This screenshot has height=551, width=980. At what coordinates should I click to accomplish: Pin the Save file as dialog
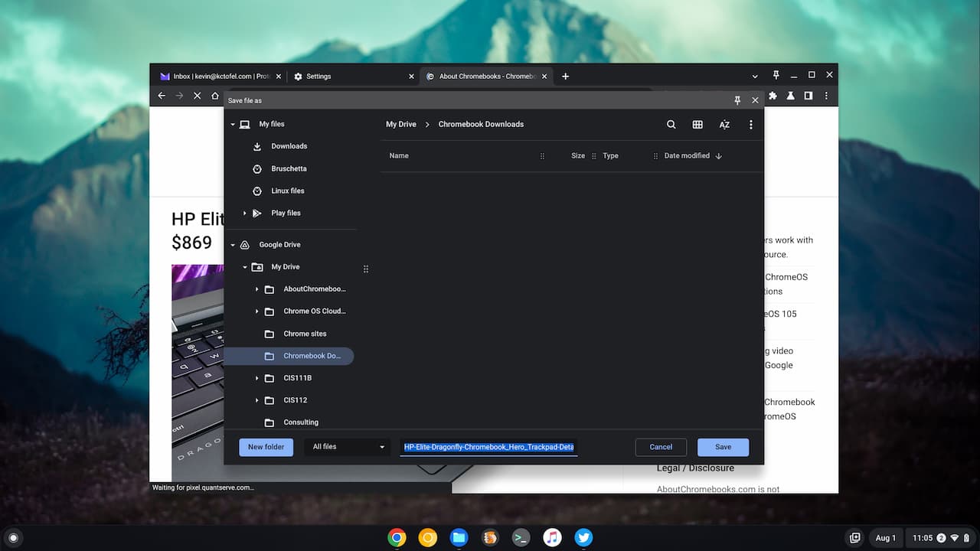737,100
